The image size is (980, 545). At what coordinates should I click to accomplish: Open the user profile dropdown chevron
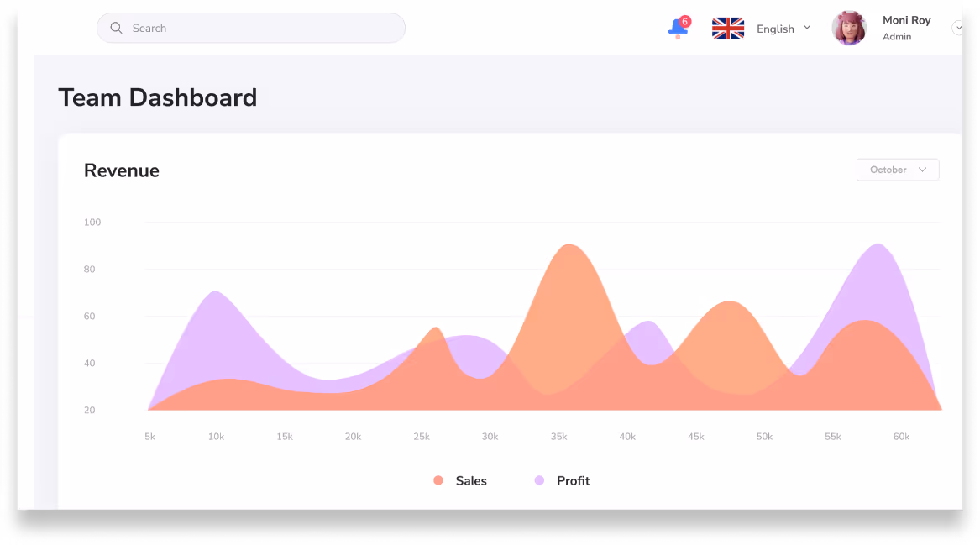(959, 28)
